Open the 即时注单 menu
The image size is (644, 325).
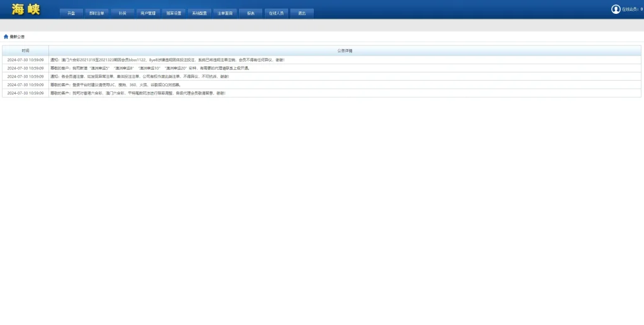point(97,13)
